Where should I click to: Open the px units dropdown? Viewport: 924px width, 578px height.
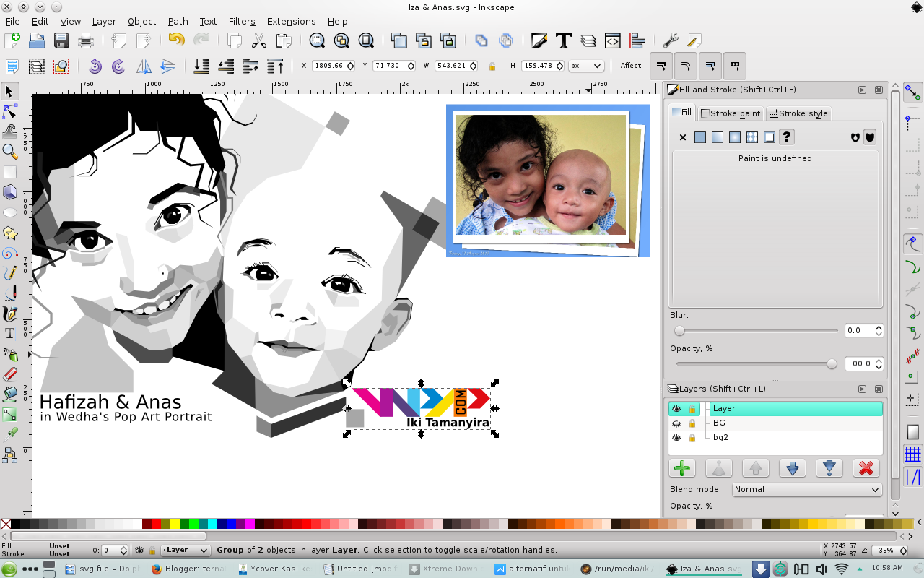pyautogui.click(x=586, y=66)
